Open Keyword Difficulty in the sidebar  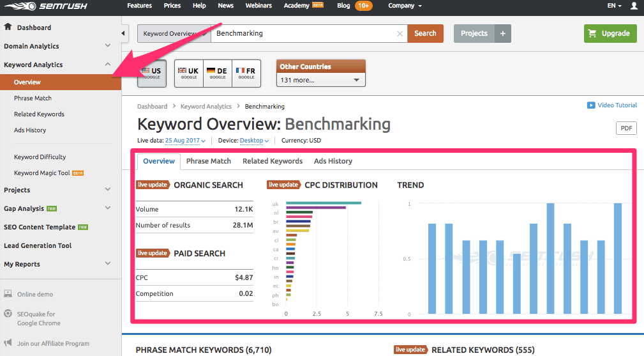[x=40, y=157]
